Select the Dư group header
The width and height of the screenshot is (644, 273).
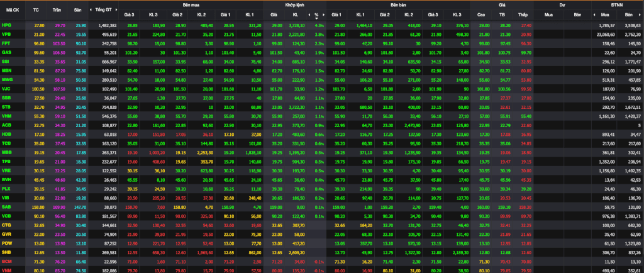pyautogui.click(x=562, y=4)
